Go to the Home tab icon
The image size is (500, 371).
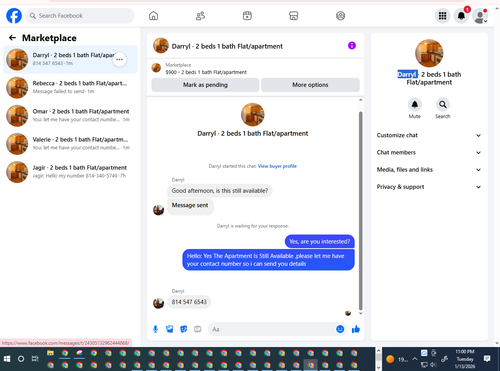pos(153,16)
